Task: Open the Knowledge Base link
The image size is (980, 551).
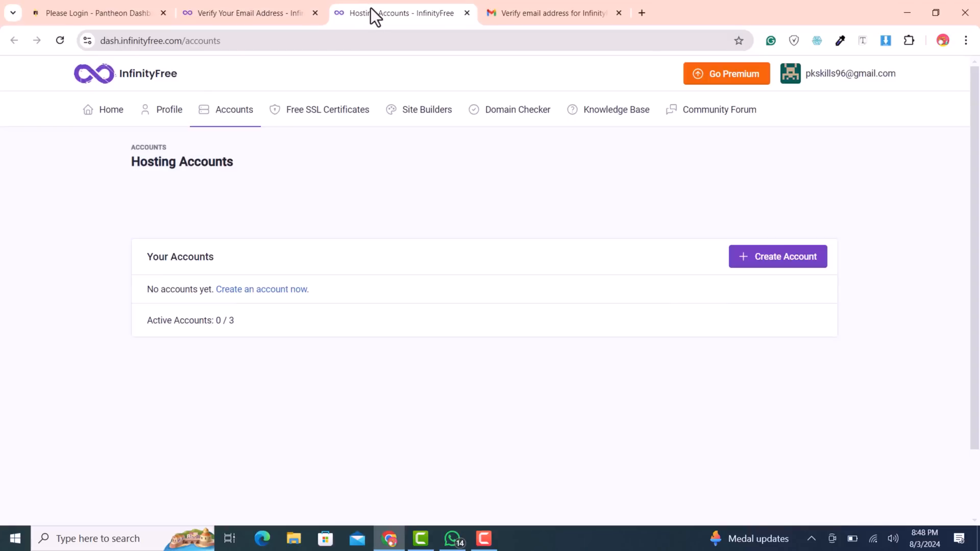Action: click(608, 110)
